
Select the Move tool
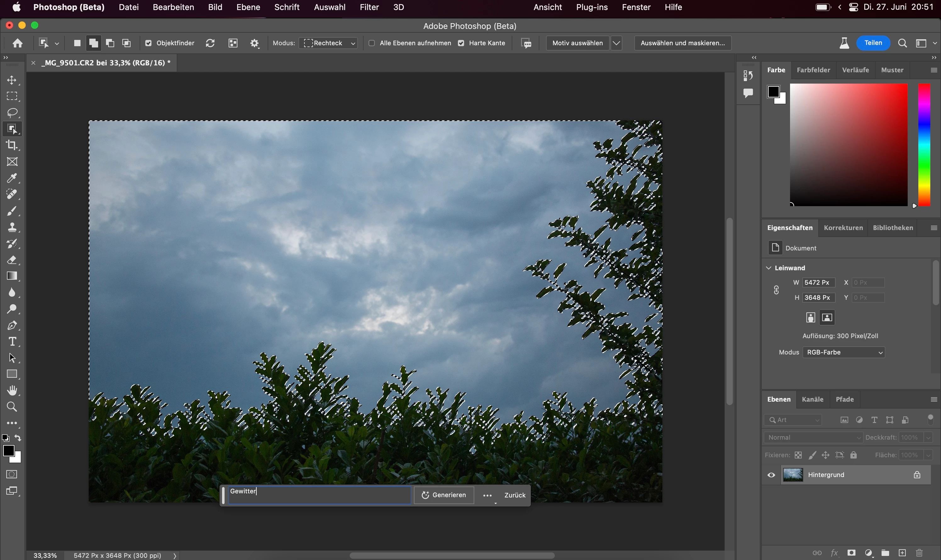[x=12, y=80]
